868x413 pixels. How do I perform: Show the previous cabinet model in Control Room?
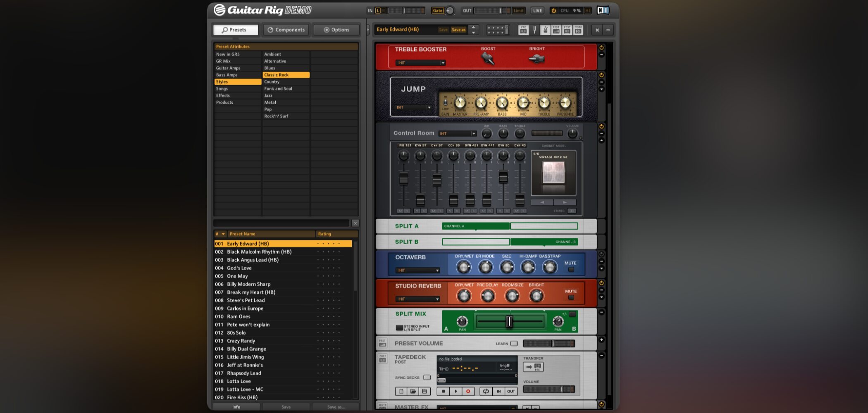[x=542, y=202]
